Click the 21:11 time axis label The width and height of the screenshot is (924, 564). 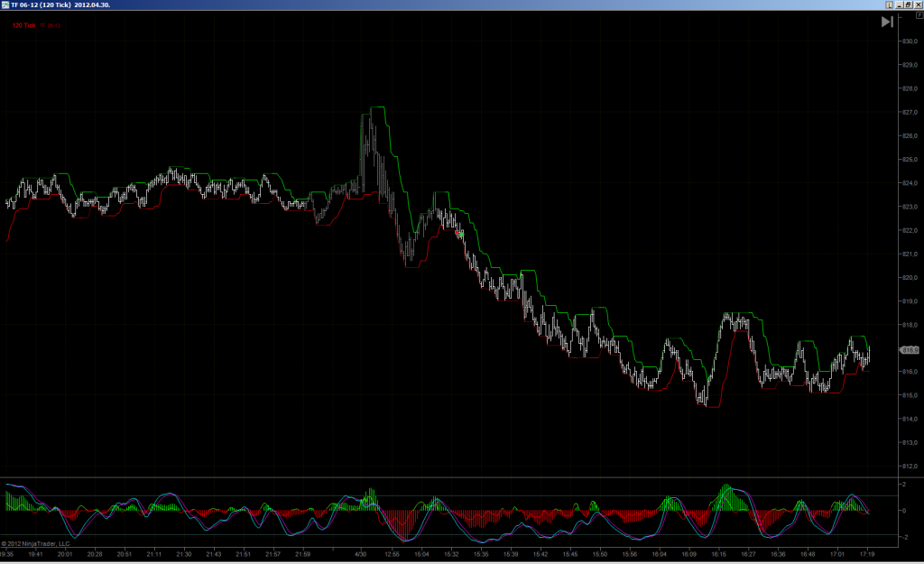pyautogui.click(x=153, y=554)
